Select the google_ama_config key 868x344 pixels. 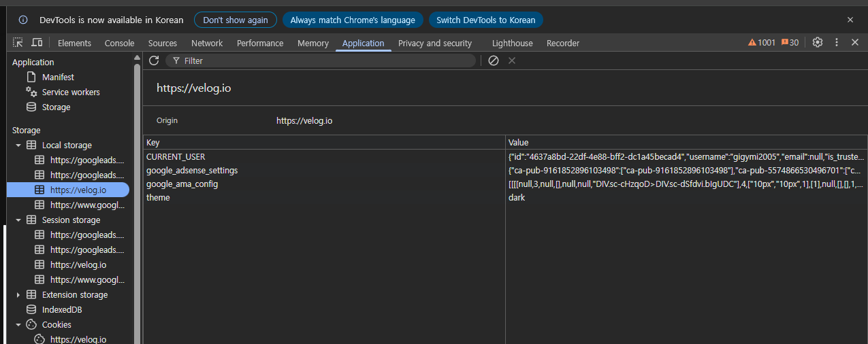pyautogui.click(x=324, y=184)
